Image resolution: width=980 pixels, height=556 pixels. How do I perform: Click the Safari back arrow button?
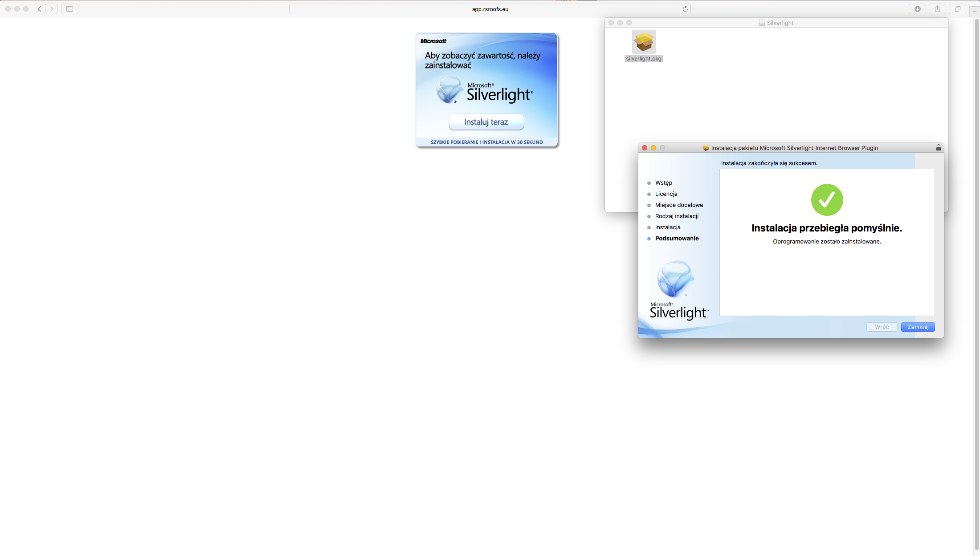[40, 9]
